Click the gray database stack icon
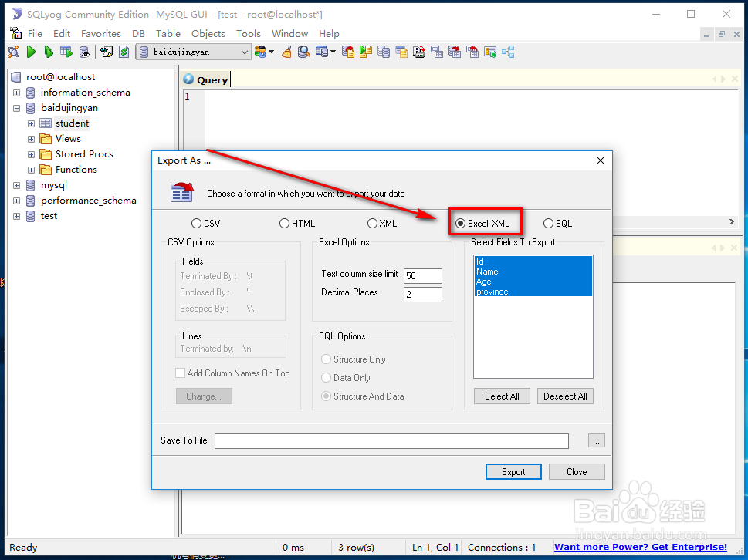The height and width of the screenshot is (560, 748). click(x=384, y=52)
